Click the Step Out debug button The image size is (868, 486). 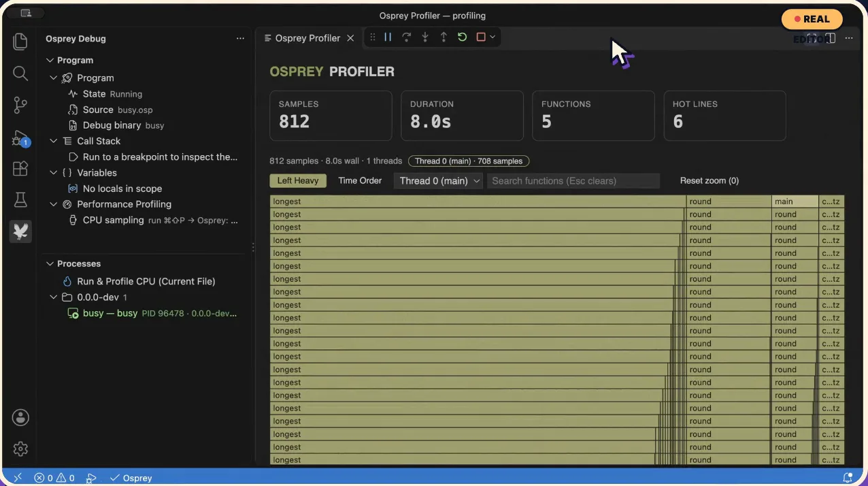click(x=444, y=37)
